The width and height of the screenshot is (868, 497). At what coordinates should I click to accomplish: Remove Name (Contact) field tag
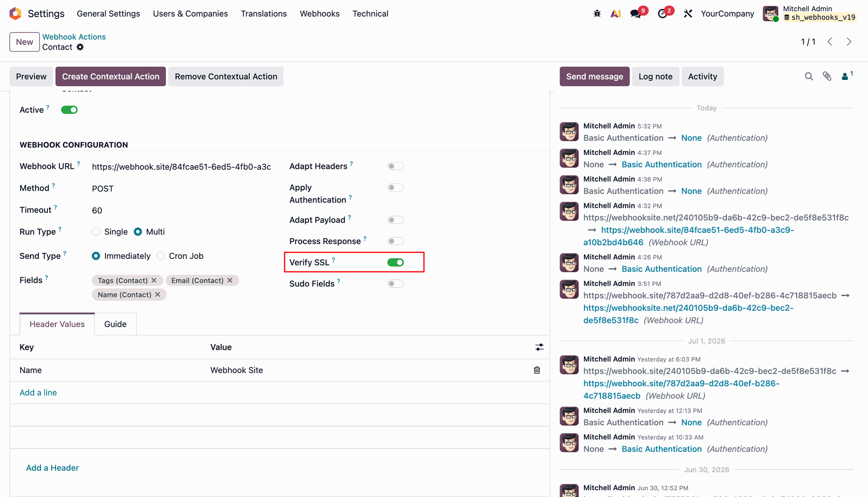(x=158, y=295)
